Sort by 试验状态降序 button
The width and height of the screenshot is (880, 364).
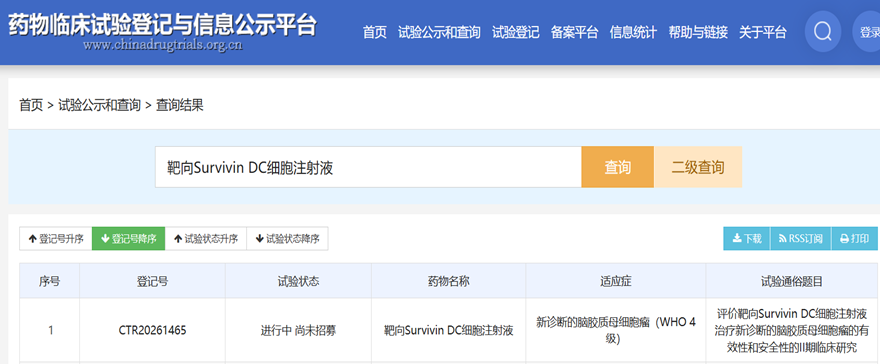(x=287, y=238)
